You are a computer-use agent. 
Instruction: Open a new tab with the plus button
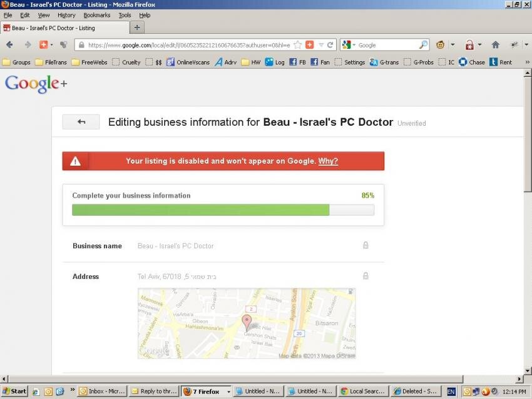pos(137,28)
